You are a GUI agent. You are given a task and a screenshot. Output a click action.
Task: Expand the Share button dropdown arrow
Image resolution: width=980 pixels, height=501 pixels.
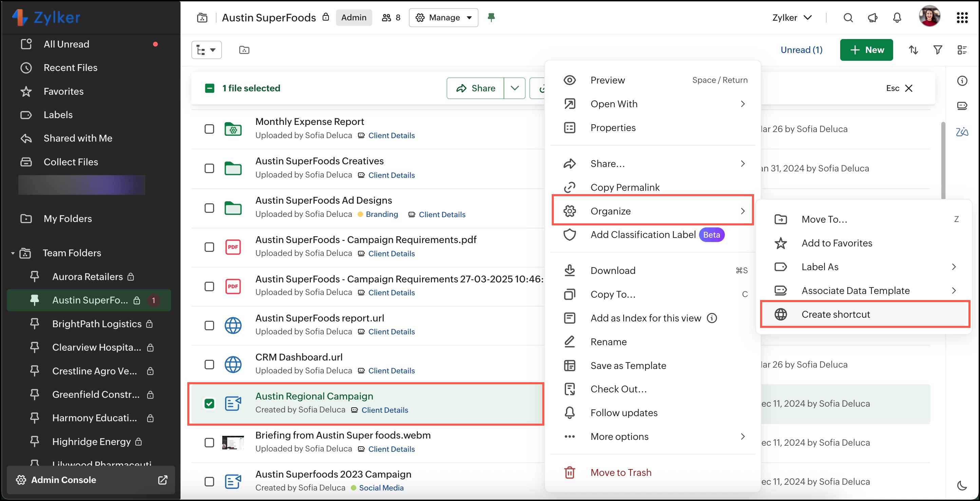pyautogui.click(x=514, y=88)
